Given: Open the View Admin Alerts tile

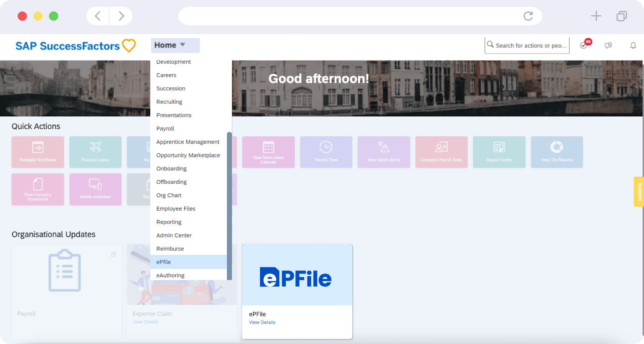Looking at the screenshot, I should (384, 152).
